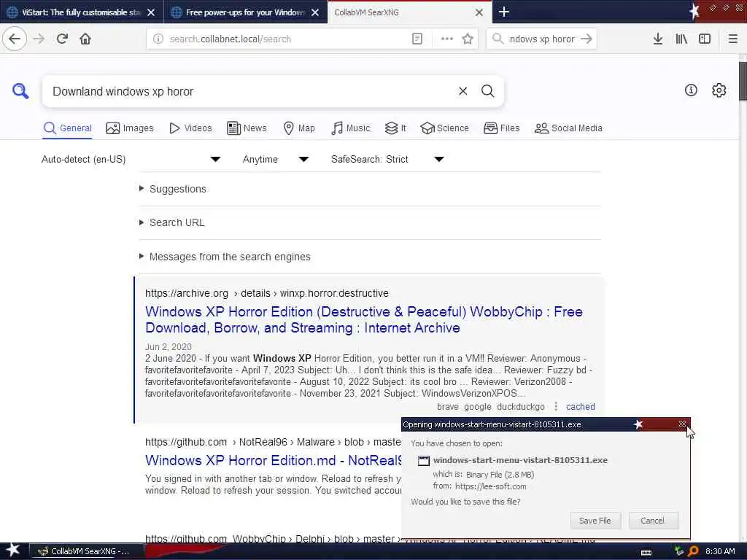Open the browser home page

(85, 39)
